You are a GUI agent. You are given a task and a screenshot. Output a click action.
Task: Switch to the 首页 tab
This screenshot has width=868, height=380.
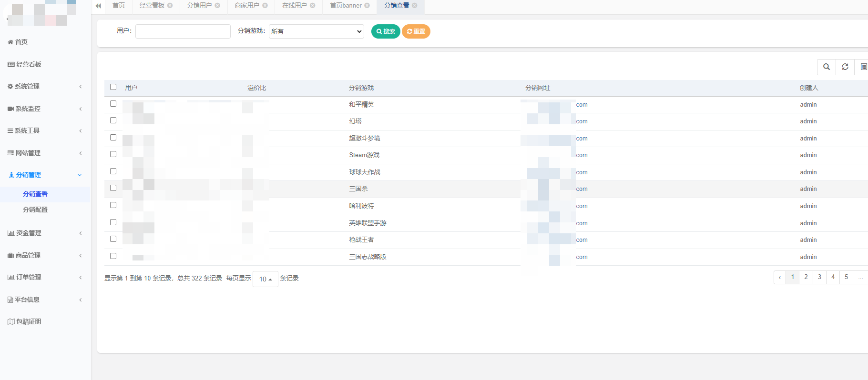[119, 6]
